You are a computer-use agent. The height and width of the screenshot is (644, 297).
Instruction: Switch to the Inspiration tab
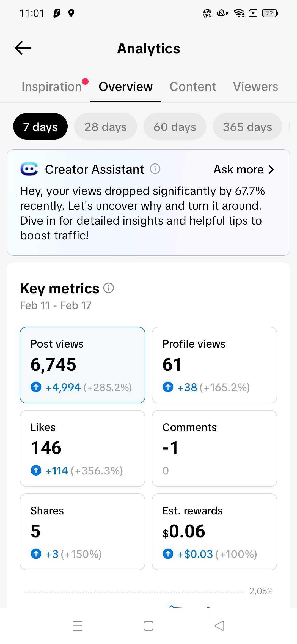coord(52,87)
